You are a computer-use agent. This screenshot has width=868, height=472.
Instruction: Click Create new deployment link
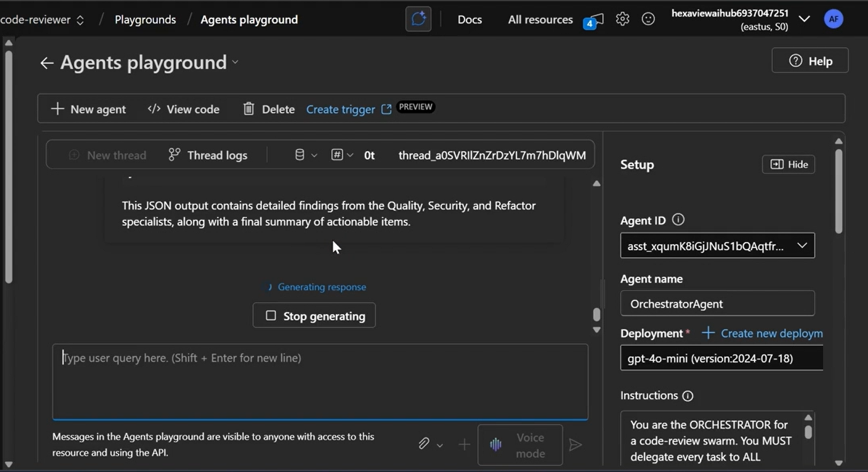(763, 334)
